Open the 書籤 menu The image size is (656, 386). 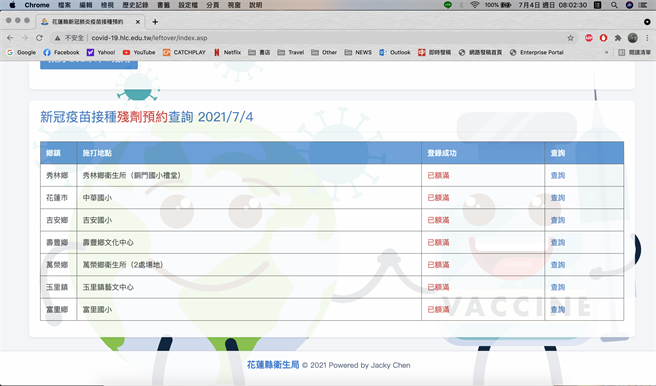164,5
